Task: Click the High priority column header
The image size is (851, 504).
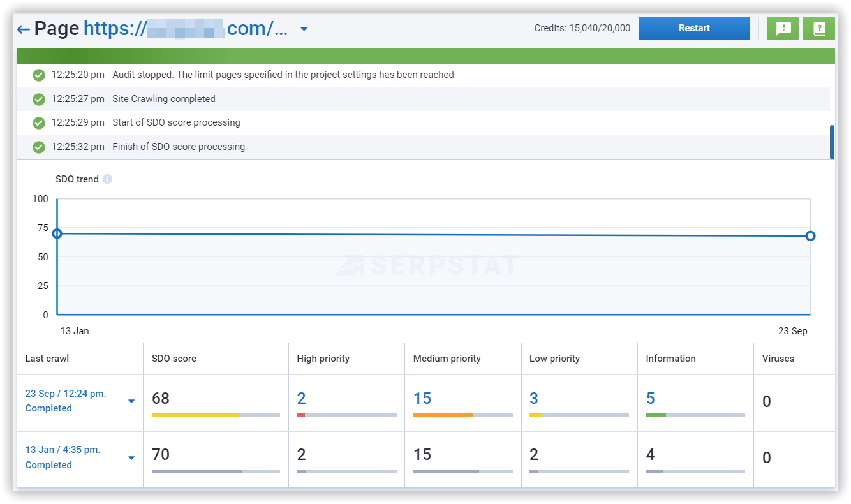Action: [x=323, y=359]
